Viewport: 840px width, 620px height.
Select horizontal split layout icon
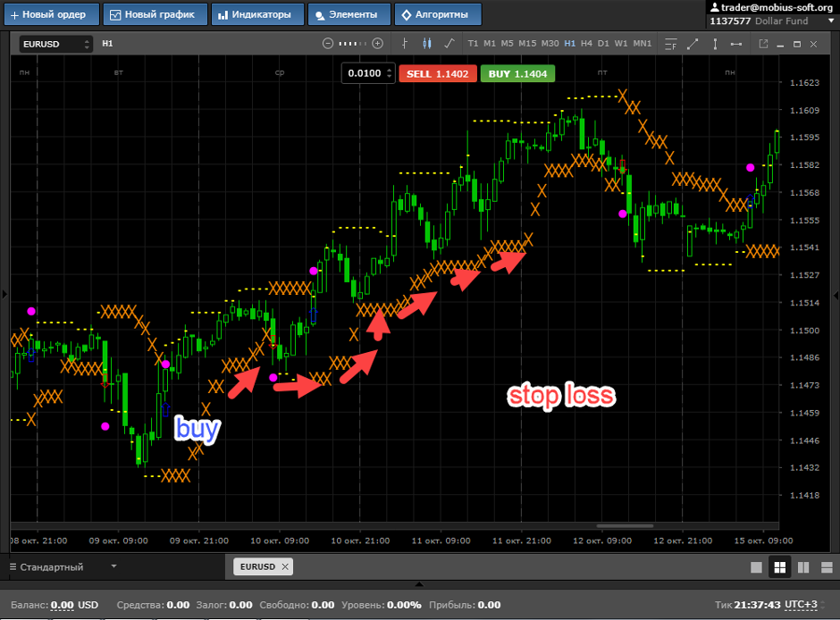[x=827, y=567]
